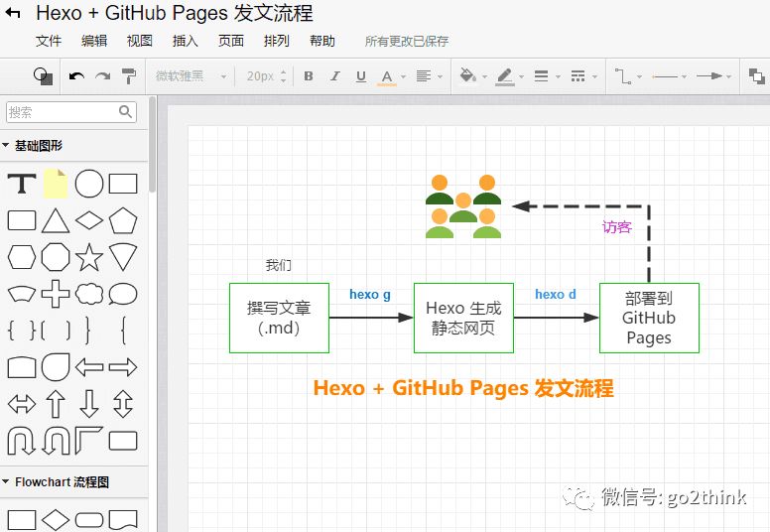This screenshot has height=532, width=770.
Task: Undo the last change
Action: (x=76, y=76)
